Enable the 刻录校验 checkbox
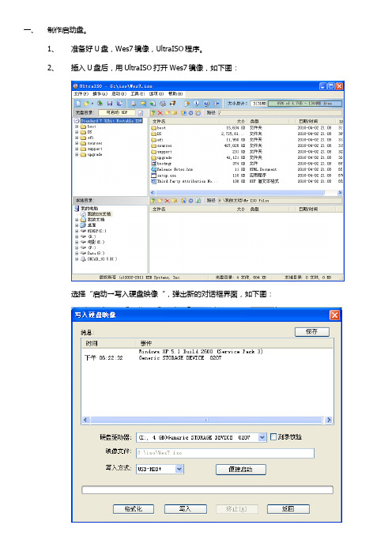392x555 pixels. (x=273, y=436)
